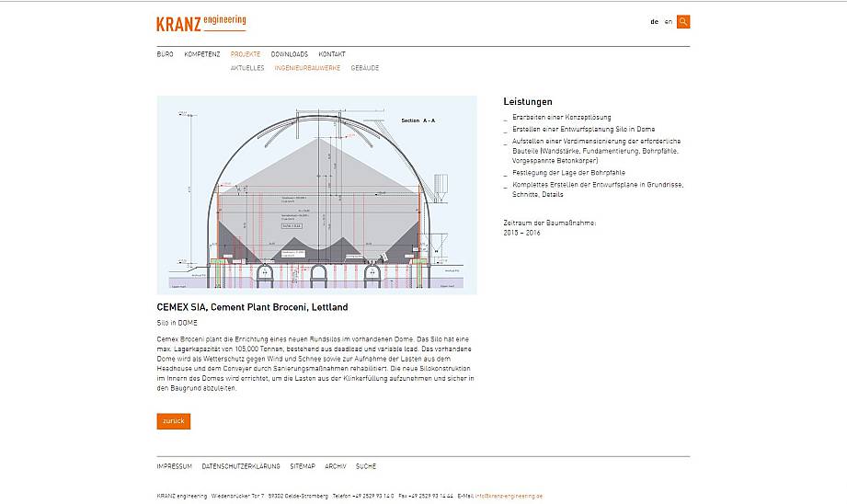Click the '2015 – 2016' date text
The height and width of the screenshot is (504, 847).
521,233
